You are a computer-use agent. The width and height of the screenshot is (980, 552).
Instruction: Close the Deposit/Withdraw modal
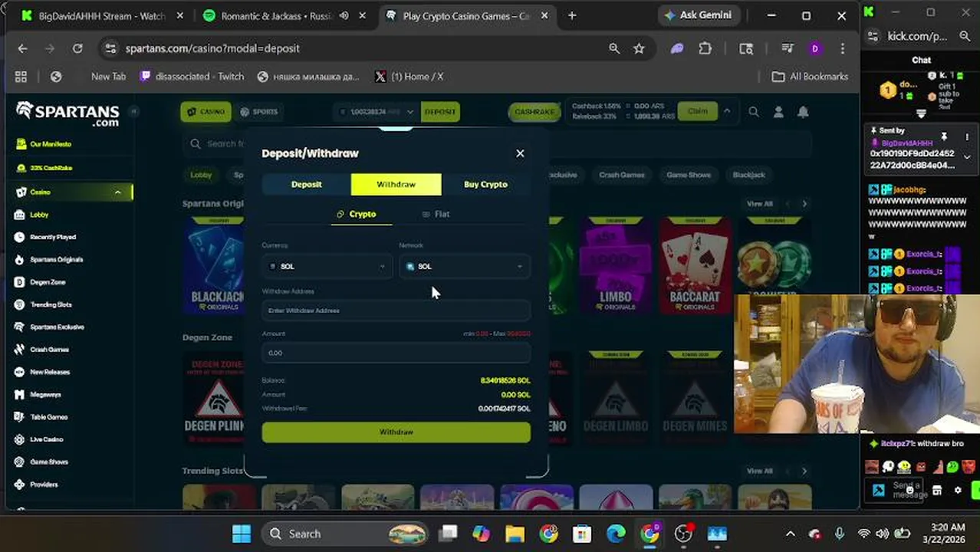[520, 153]
